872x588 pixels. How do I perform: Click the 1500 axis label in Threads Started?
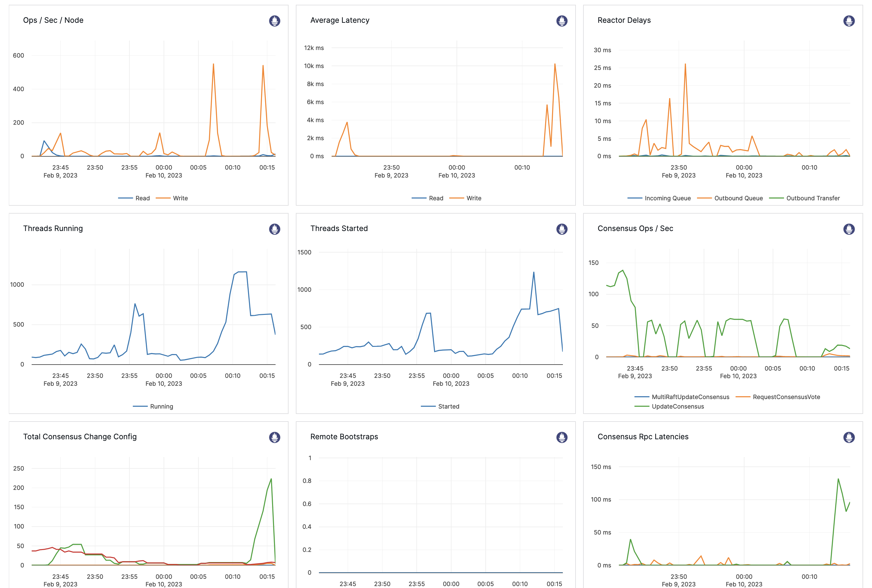[x=304, y=252]
